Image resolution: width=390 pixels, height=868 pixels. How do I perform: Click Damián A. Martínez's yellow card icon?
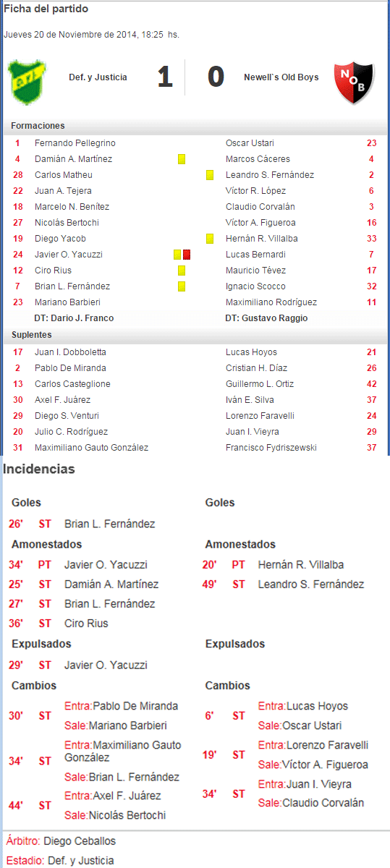click(x=181, y=159)
